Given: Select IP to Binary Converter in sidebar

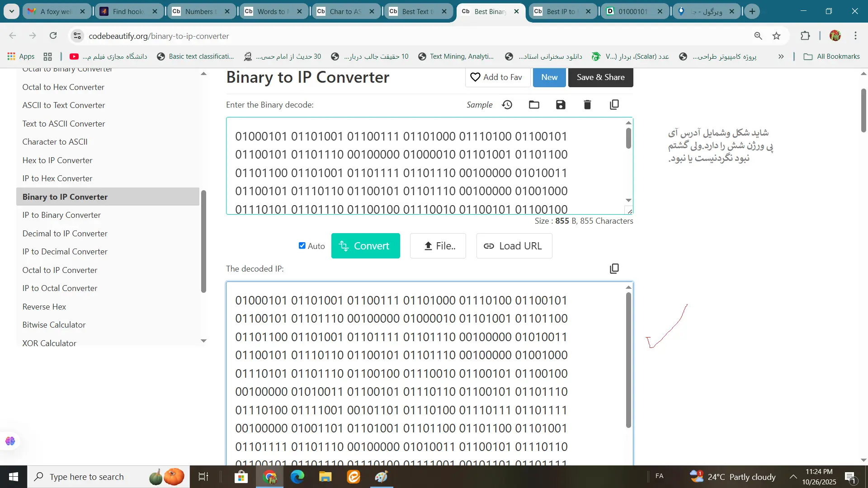Looking at the screenshot, I should [x=61, y=215].
